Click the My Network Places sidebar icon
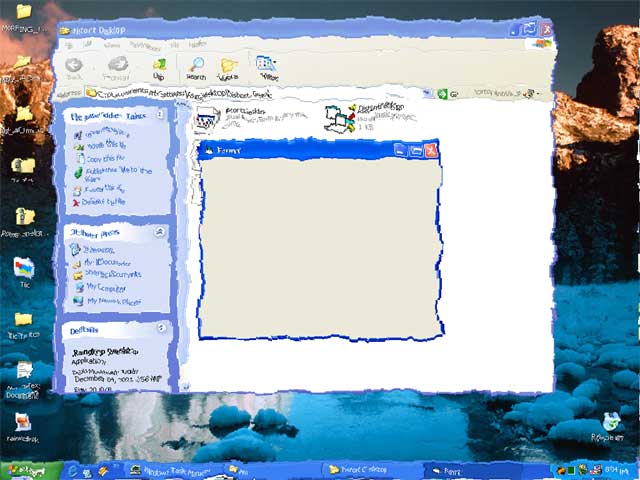Screen dimensions: 640x480 click(x=78, y=301)
